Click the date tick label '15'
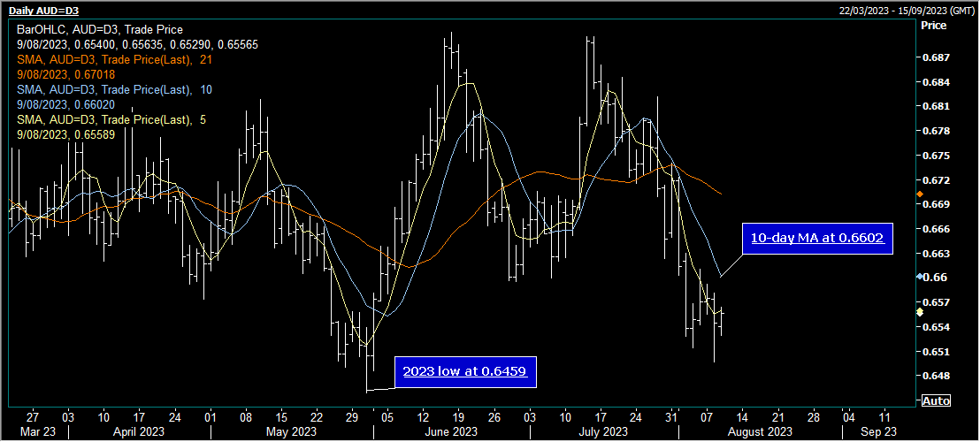 (x=282, y=417)
